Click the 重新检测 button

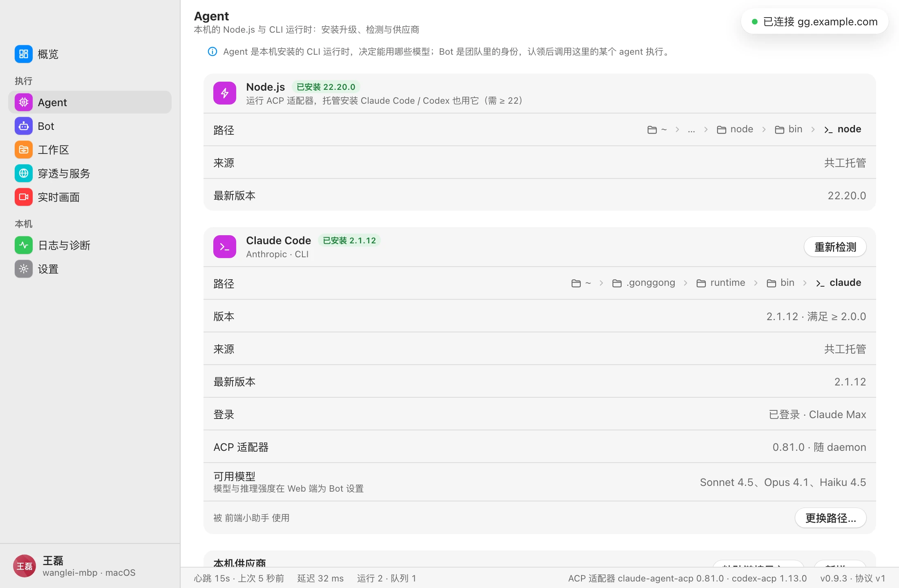click(835, 247)
